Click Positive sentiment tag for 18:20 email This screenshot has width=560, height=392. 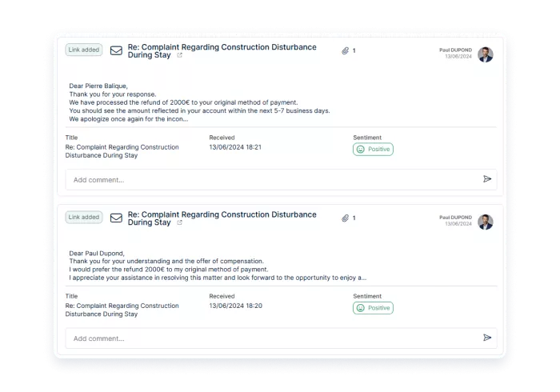point(374,308)
